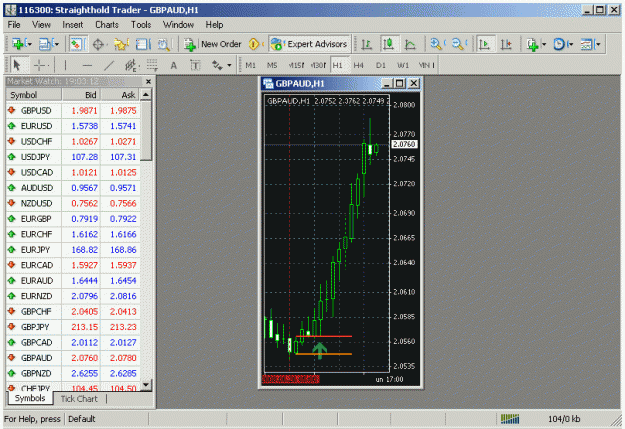Open the Navigator star-folder icon
This screenshot has width=625, height=429.
click(120, 44)
